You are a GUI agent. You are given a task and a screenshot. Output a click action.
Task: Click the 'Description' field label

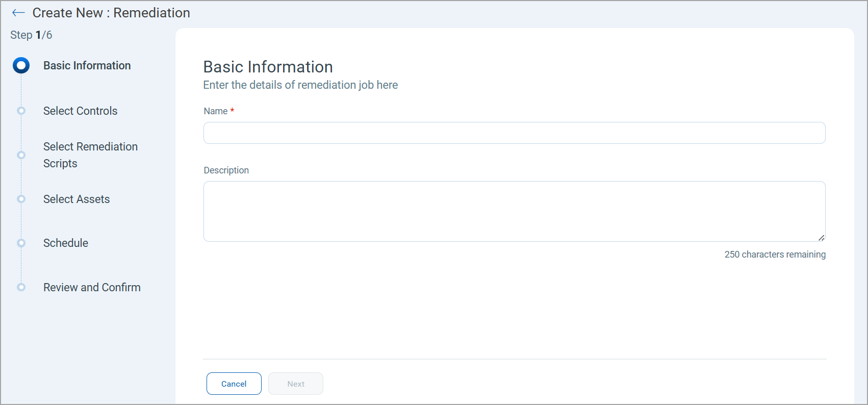(x=226, y=170)
